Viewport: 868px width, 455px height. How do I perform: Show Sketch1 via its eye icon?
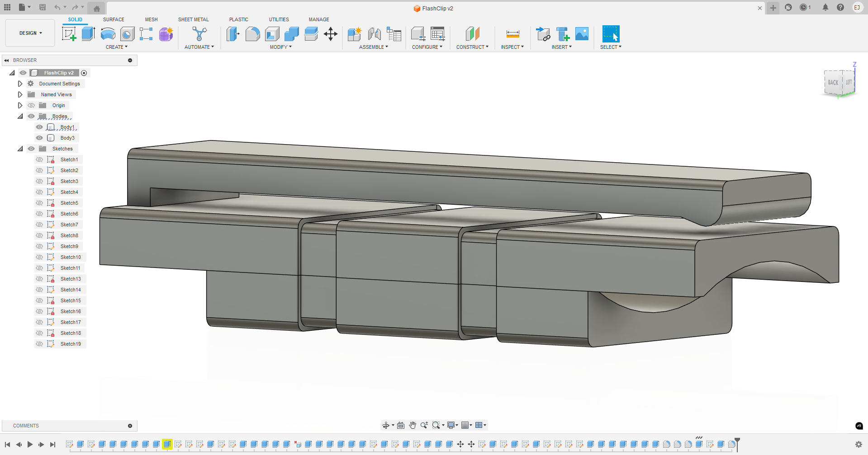[x=40, y=159]
